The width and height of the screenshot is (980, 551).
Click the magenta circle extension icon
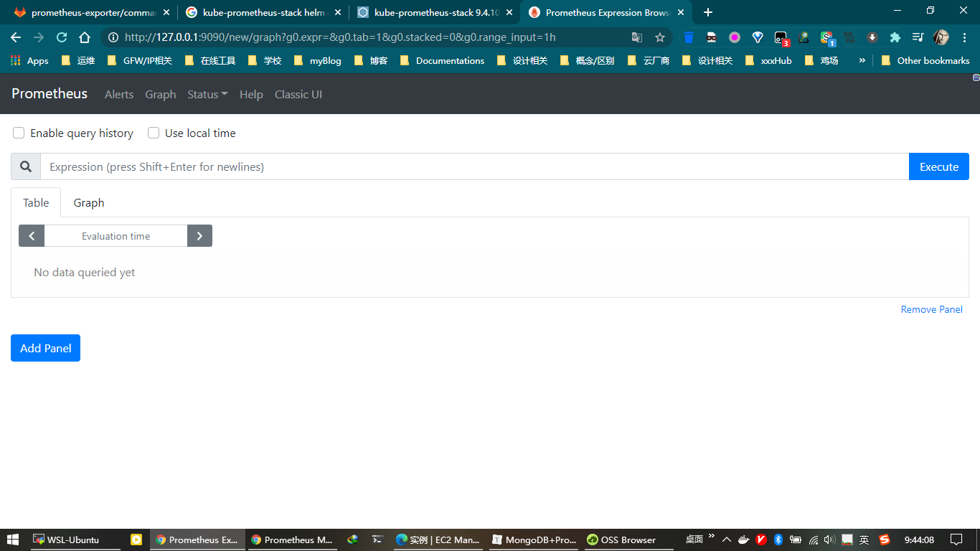tap(735, 37)
